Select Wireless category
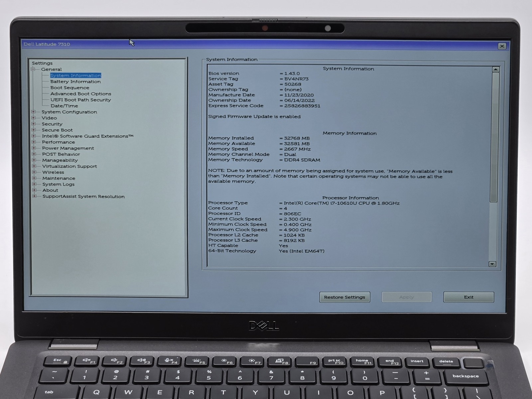532x399 pixels. (x=53, y=172)
